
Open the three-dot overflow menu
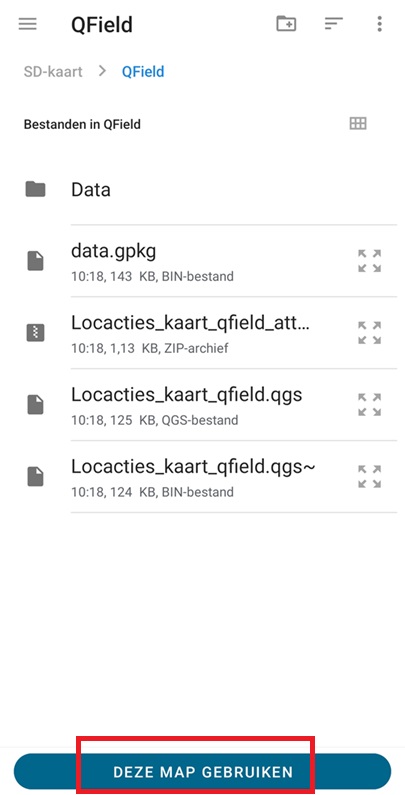coord(379,24)
